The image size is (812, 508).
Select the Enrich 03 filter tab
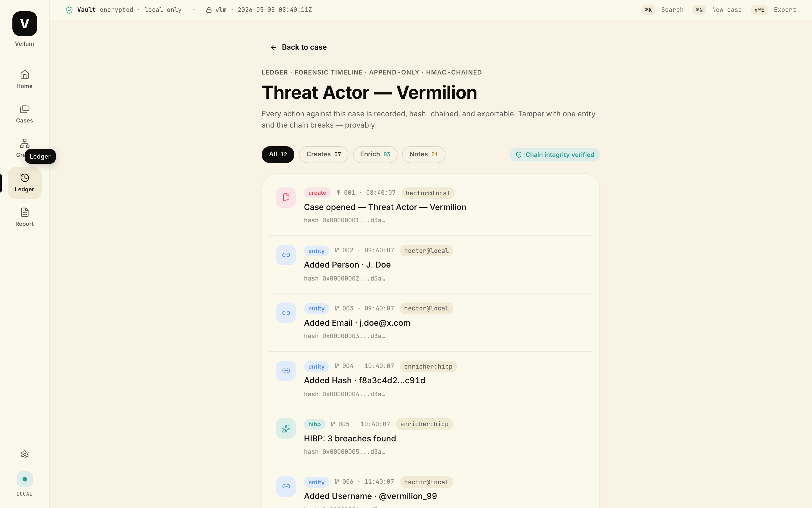point(375,155)
